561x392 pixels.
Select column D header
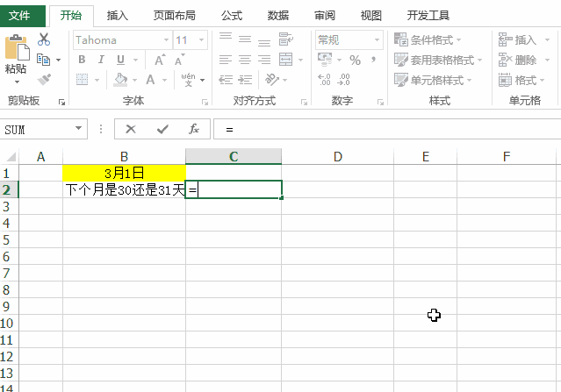[x=338, y=156]
